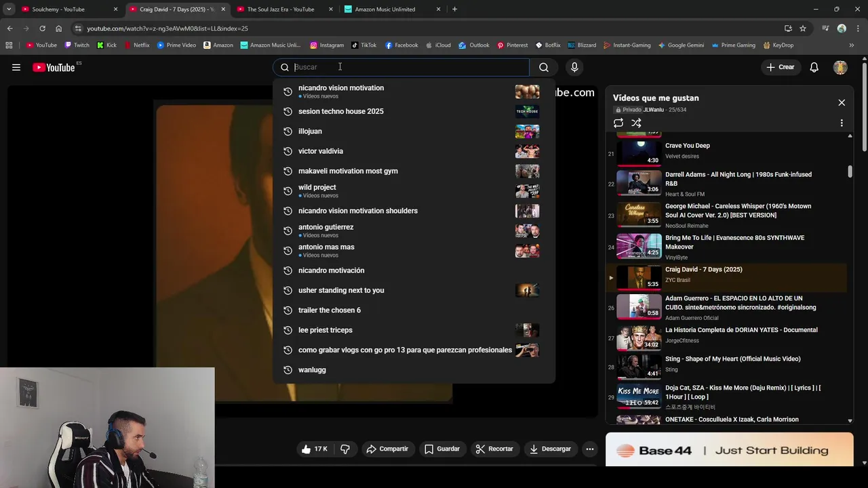
Task: Click the dislike thumbs-down button
Action: click(x=345, y=449)
